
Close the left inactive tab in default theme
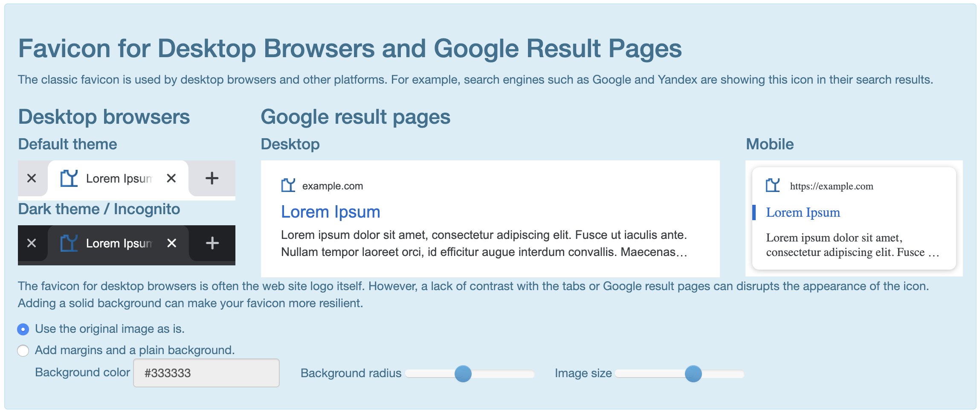32,178
